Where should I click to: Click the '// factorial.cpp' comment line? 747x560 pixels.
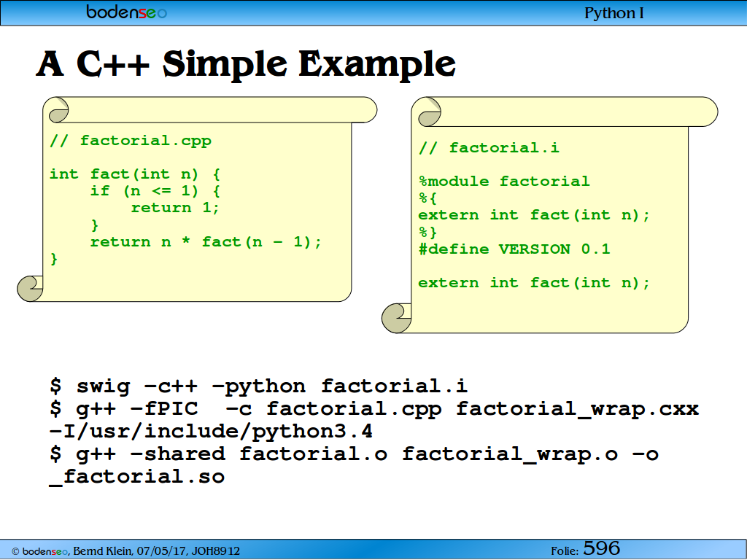coord(131,141)
